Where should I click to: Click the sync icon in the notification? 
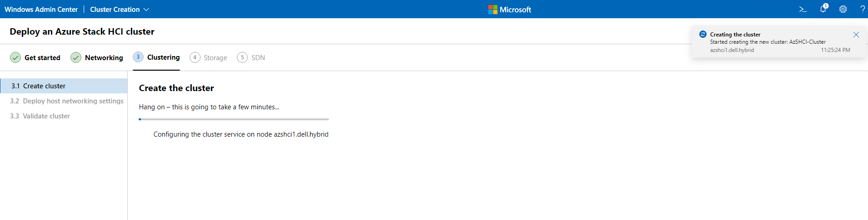click(702, 34)
